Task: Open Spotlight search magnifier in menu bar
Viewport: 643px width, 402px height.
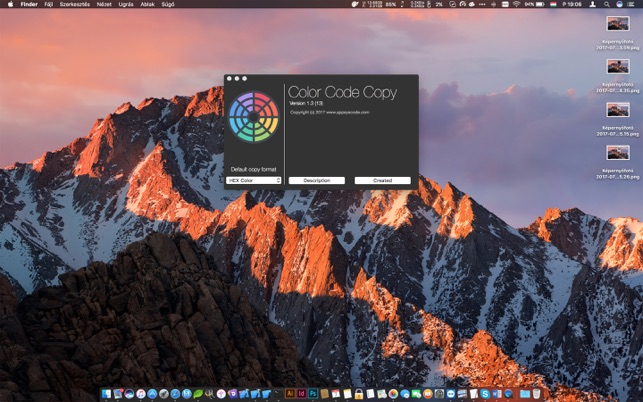Action: 607,4
